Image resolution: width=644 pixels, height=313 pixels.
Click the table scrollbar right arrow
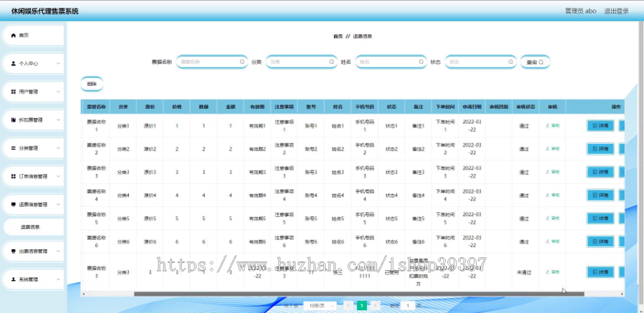click(622, 294)
